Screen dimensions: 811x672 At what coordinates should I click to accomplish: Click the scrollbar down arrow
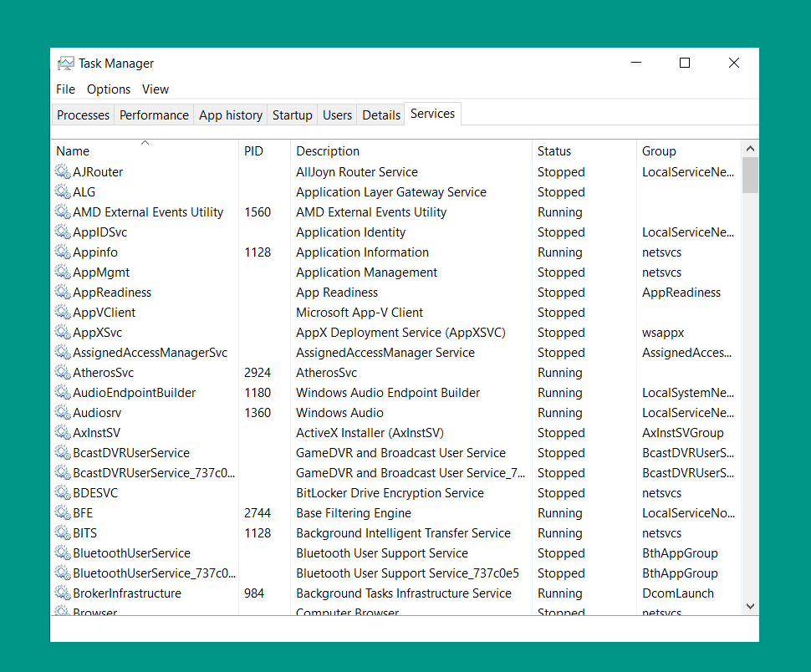pos(751,606)
